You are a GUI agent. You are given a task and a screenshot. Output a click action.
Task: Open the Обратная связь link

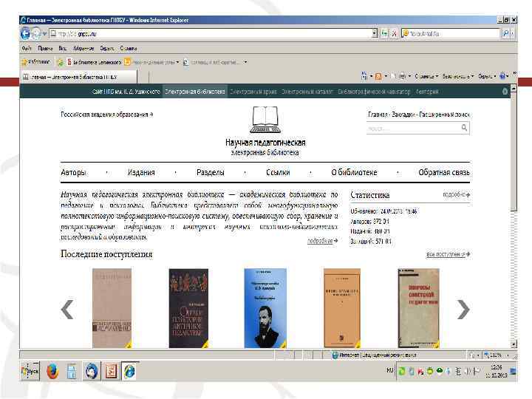click(x=444, y=172)
